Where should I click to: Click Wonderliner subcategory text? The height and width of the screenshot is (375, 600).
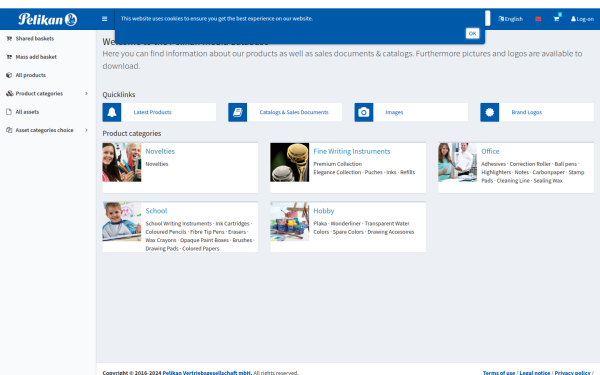point(346,223)
